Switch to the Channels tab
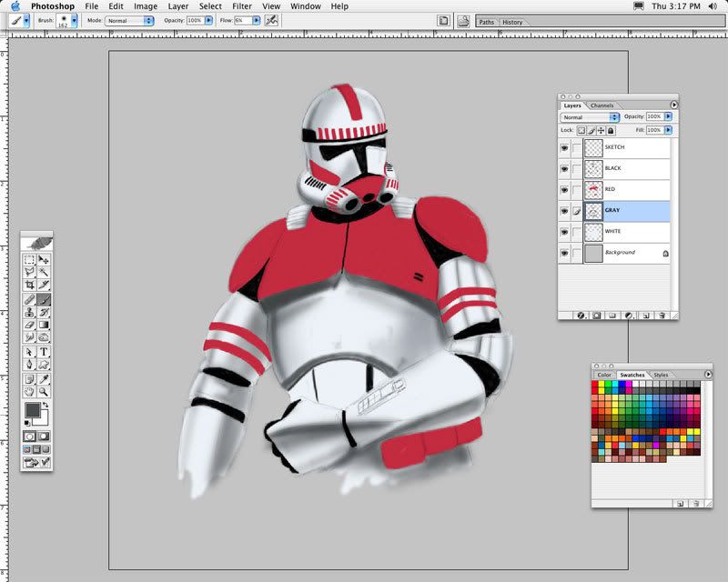 pos(602,105)
